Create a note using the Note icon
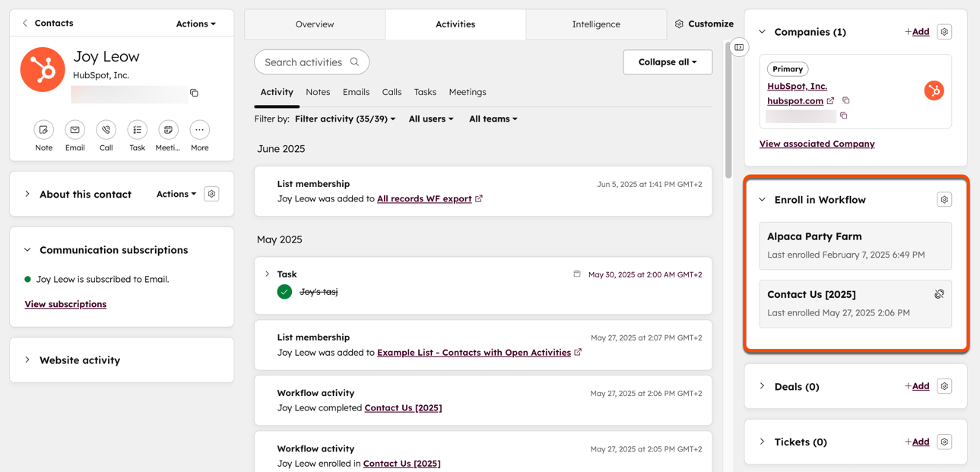Viewport: 980px width, 472px height. tap(43, 130)
